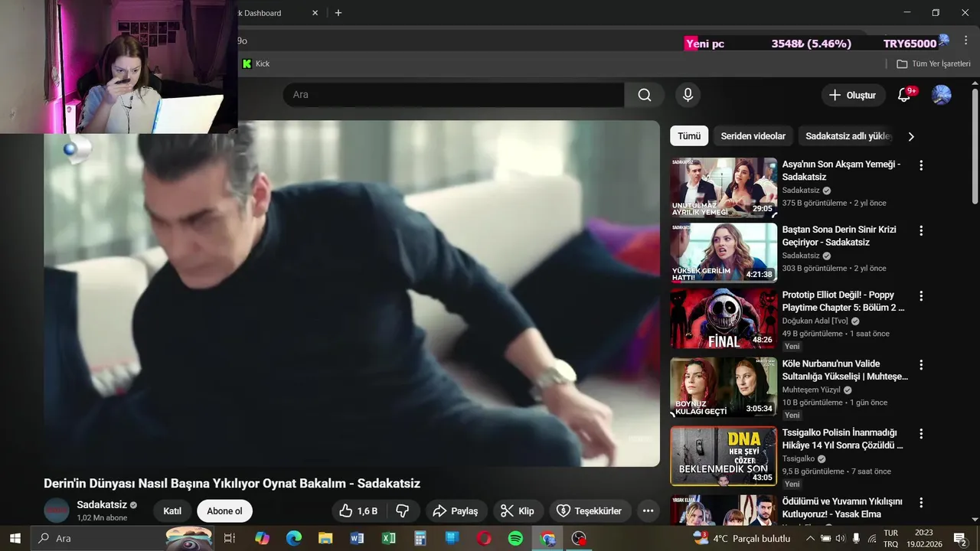Image resolution: width=980 pixels, height=551 pixels.
Task: Open Köle Nurbanu'nun Valide Sultanlığa thumbnail
Action: click(724, 387)
